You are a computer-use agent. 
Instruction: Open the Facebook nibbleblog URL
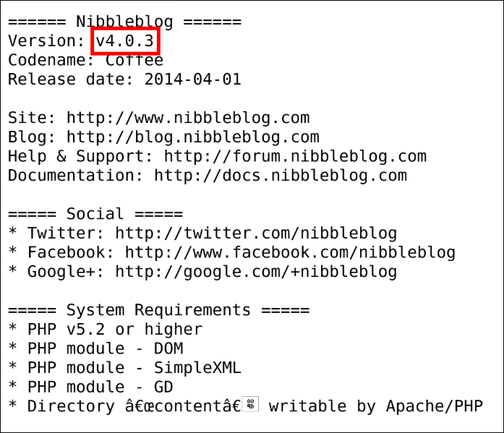pos(290,252)
